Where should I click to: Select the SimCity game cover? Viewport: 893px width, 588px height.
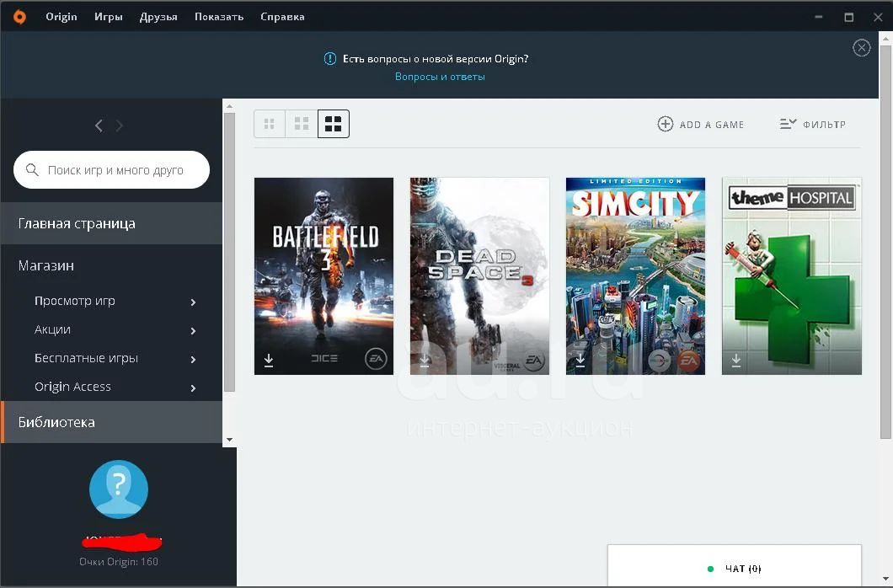(635, 276)
